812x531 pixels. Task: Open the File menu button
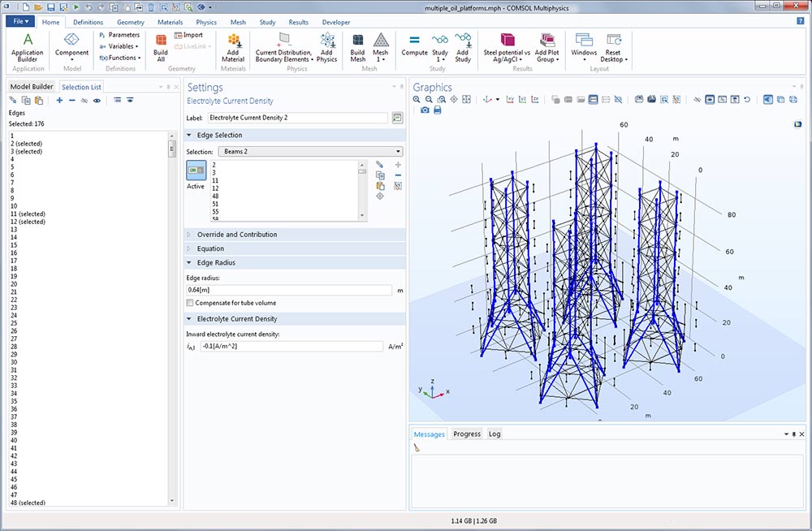20,22
